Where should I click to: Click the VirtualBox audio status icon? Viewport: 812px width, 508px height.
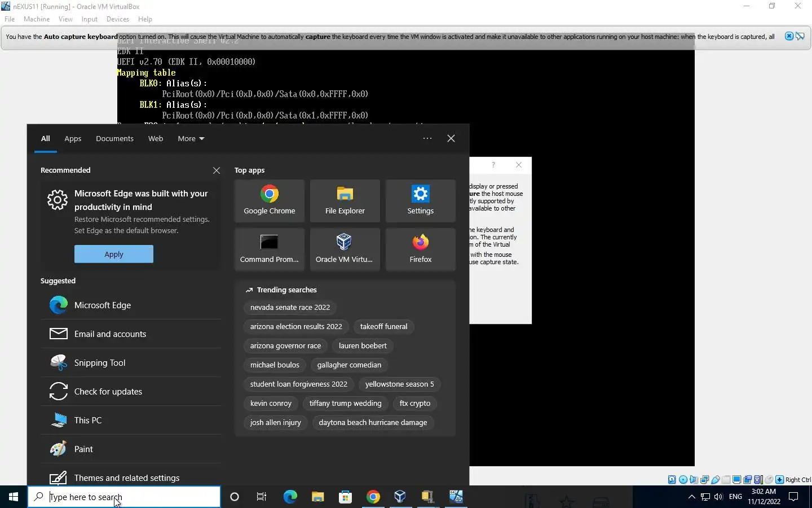694,480
